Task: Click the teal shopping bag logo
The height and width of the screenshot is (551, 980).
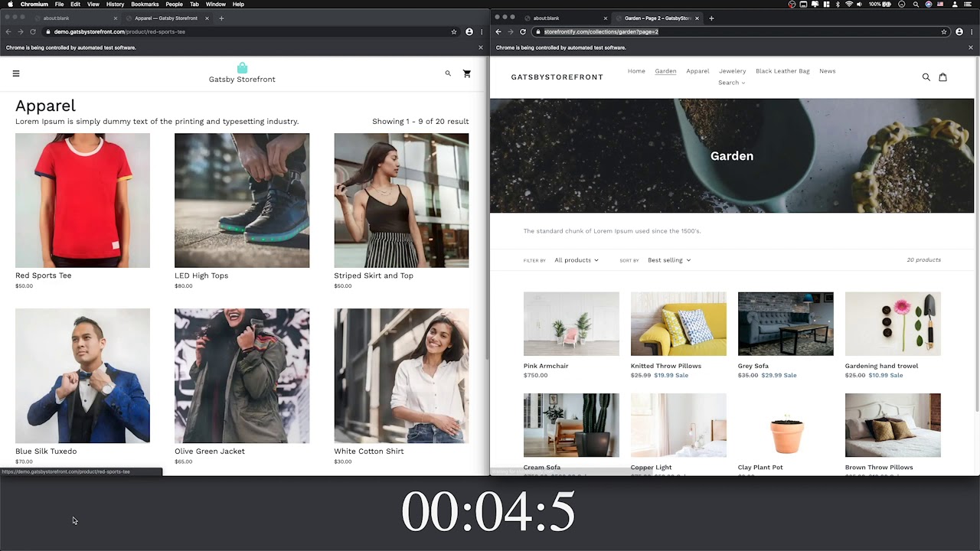Action: pos(242,68)
